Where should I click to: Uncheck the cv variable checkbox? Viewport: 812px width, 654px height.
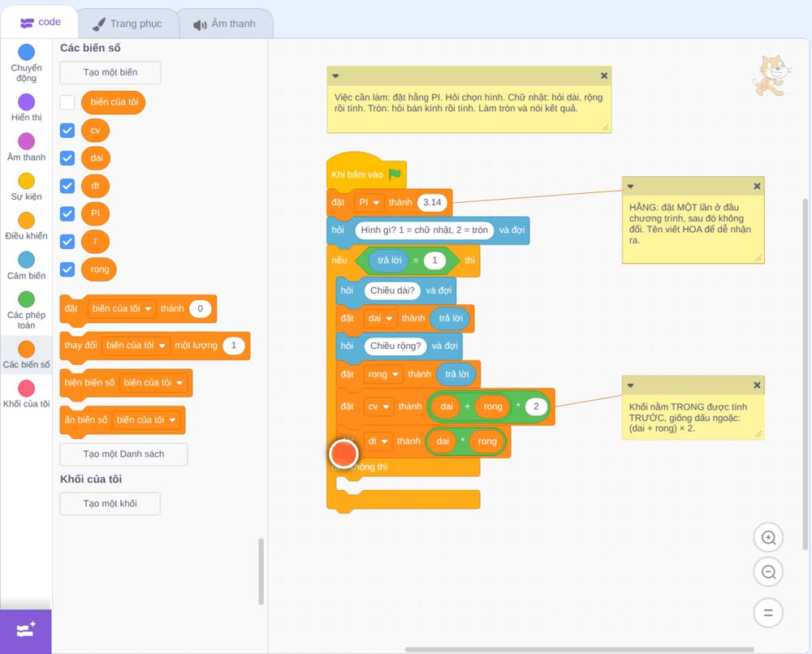click(67, 131)
